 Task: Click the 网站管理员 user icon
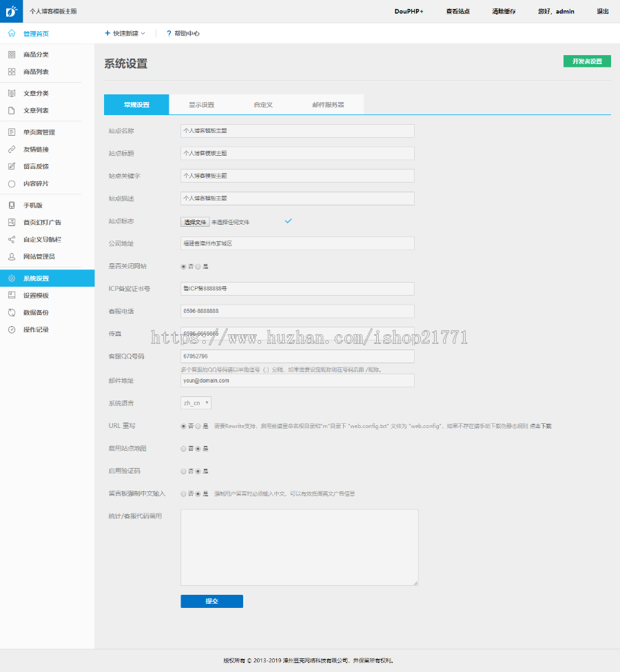point(12,256)
